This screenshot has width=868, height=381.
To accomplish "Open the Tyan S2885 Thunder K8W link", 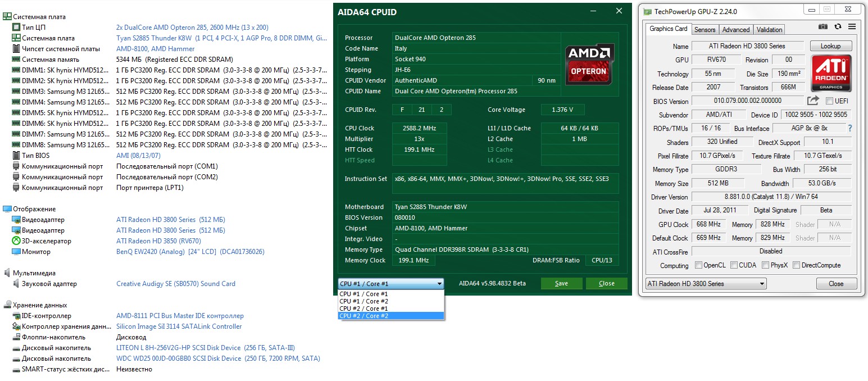I will (x=221, y=38).
